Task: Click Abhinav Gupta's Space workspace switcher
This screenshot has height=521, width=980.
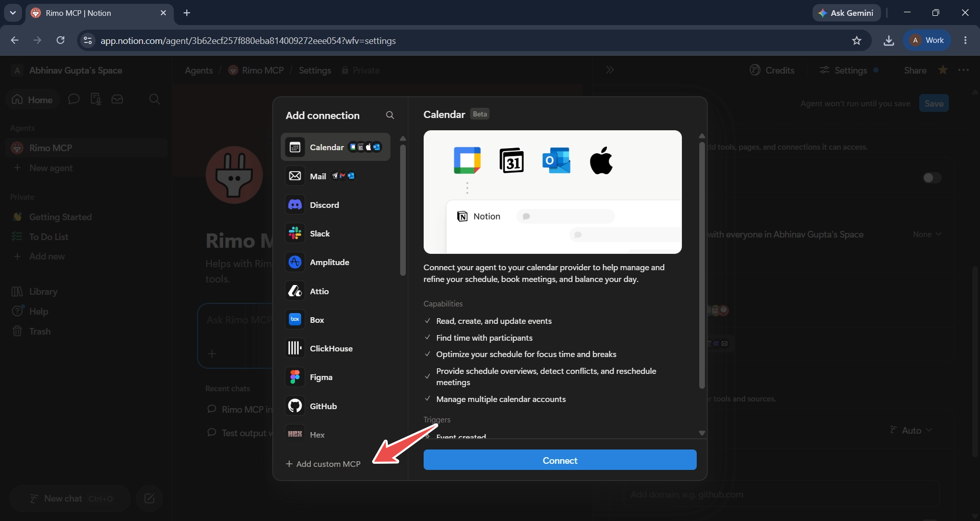Action: pos(67,70)
